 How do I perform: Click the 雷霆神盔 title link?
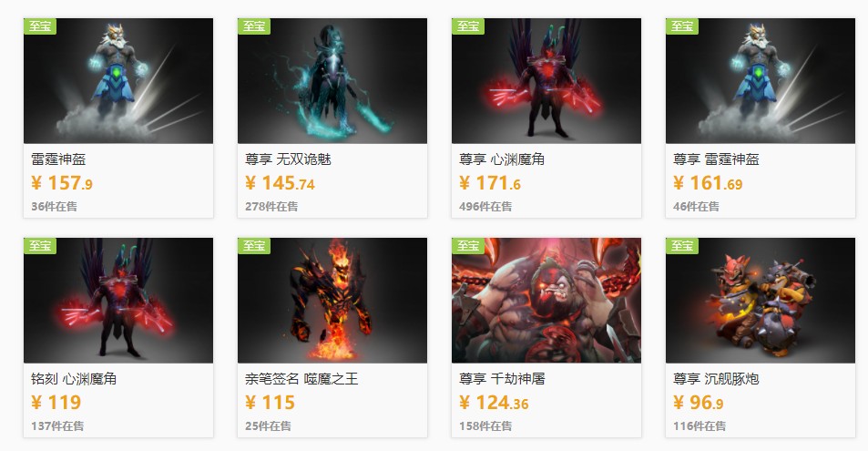pos(58,159)
